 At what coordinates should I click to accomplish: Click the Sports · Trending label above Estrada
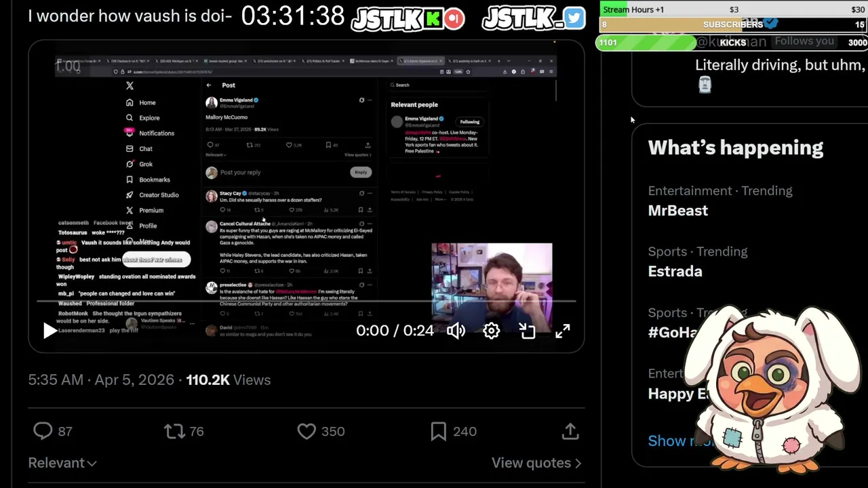coord(698,251)
